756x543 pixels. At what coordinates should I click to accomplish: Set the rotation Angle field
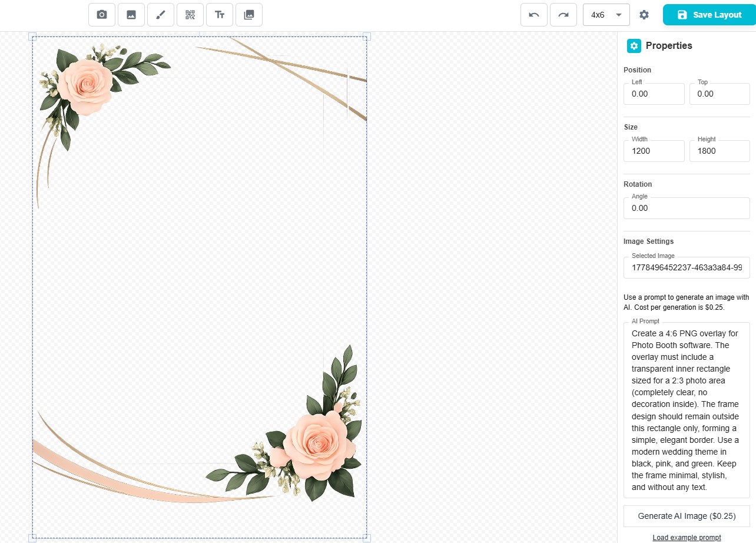[687, 208]
